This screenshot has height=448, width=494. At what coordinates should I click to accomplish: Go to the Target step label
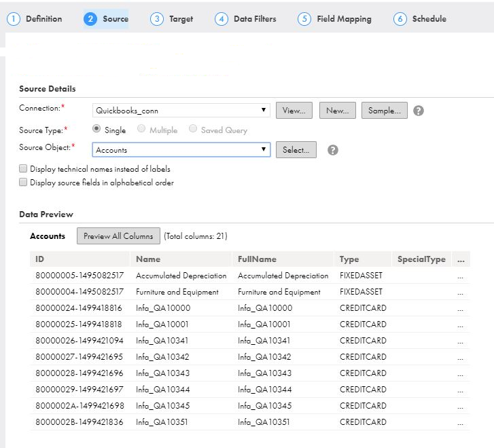click(181, 19)
